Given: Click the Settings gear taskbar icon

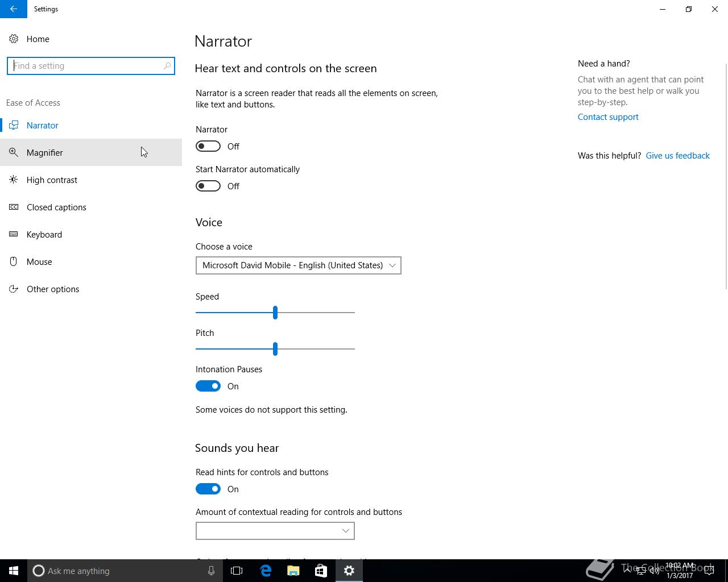Looking at the screenshot, I should [349, 571].
